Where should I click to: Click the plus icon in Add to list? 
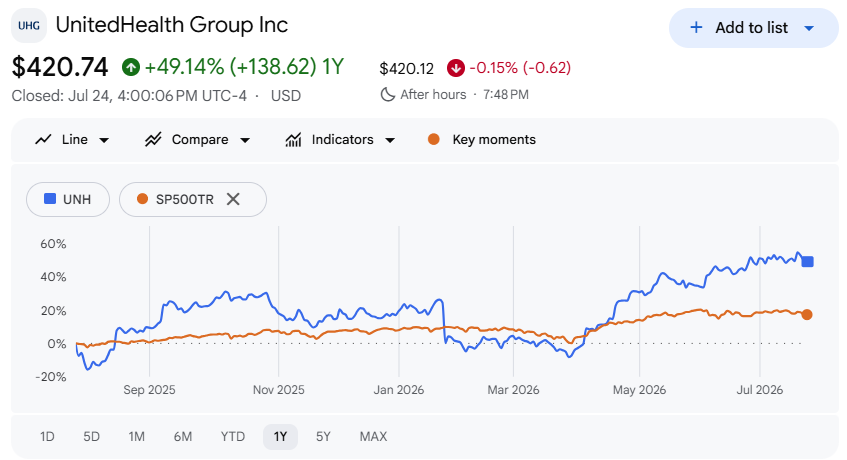click(696, 28)
